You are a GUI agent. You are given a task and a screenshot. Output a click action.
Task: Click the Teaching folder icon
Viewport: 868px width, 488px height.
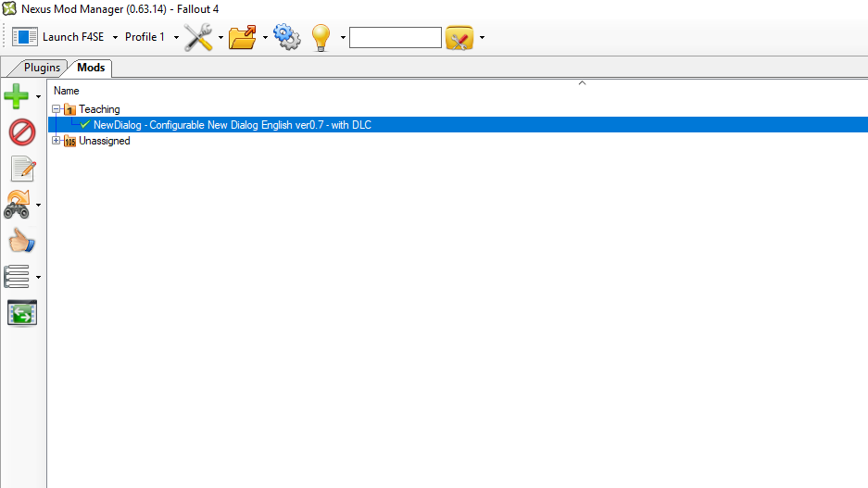point(69,109)
